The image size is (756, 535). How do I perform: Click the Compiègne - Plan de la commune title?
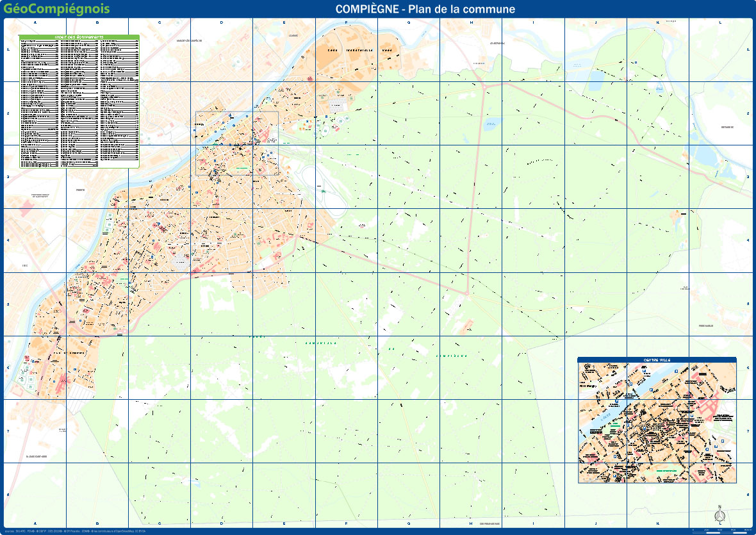click(425, 9)
